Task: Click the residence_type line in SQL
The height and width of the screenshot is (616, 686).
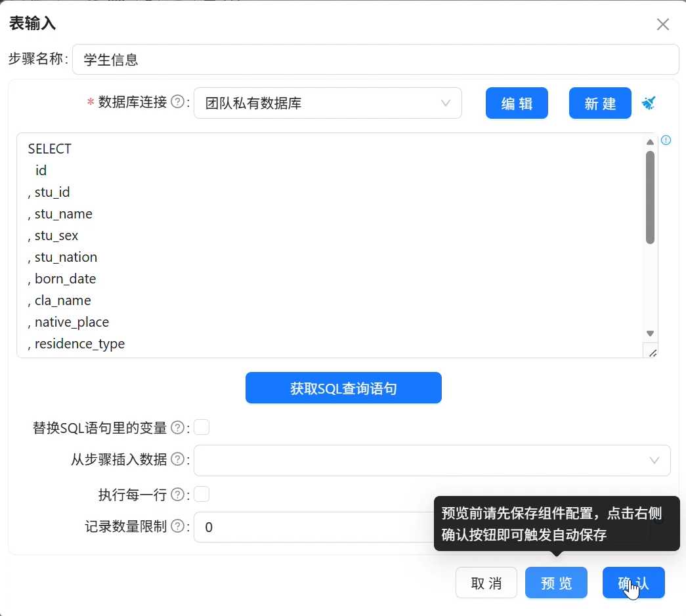Action: (x=77, y=344)
